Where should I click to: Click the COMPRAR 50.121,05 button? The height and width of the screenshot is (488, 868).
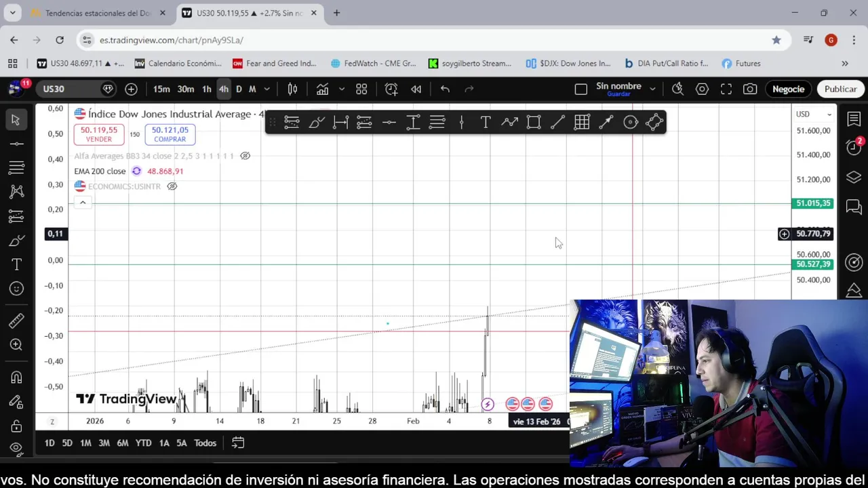(x=170, y=134)
